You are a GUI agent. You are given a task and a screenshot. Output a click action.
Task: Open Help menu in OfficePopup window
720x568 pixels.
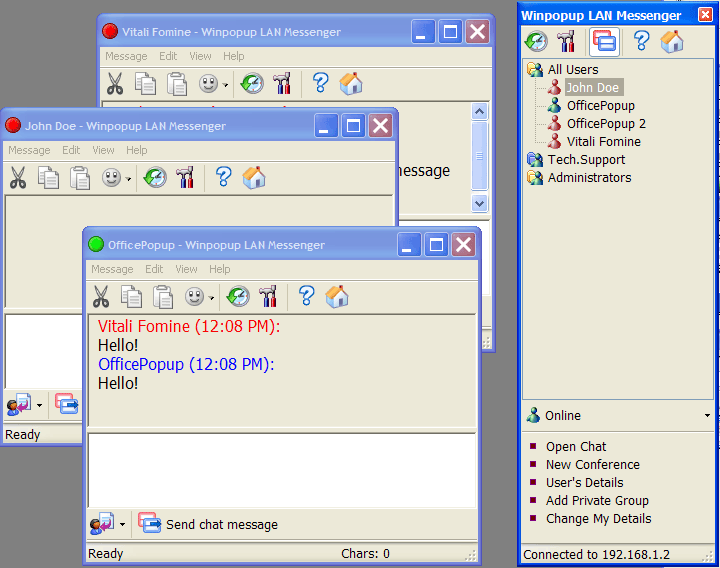pyautogui.click(x=219, y=269)
